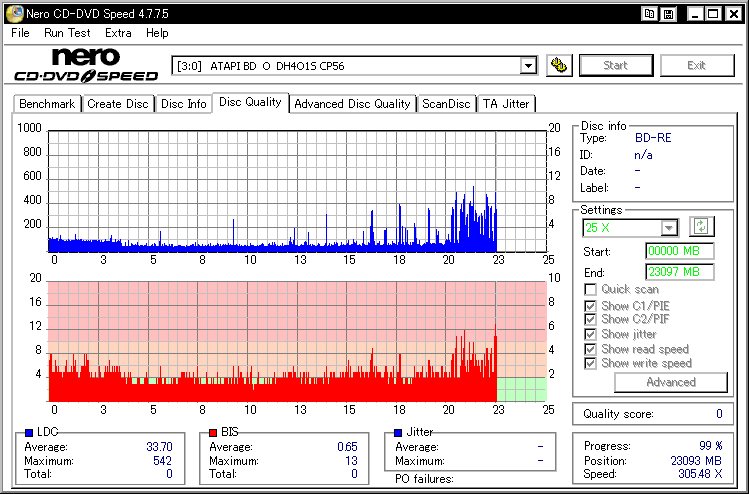Click the Advanced settings button
Viewport: 749px width, 494px height.
(671, 382)
